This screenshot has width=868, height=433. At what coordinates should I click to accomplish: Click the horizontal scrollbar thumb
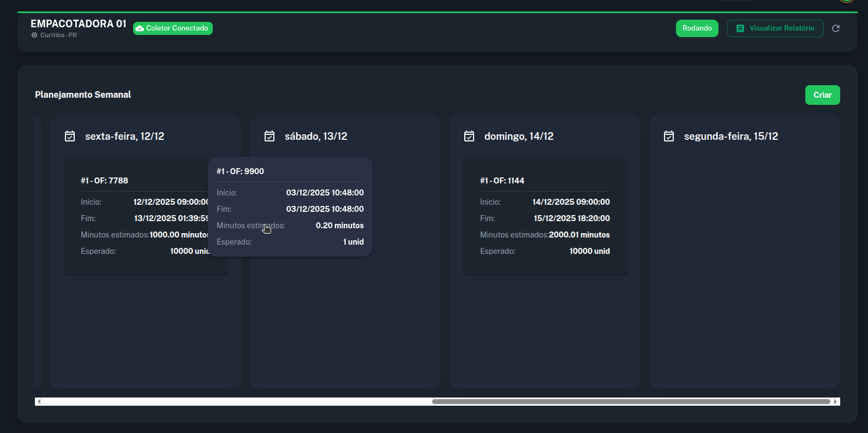pyautogui.click(x=630, y=402)
